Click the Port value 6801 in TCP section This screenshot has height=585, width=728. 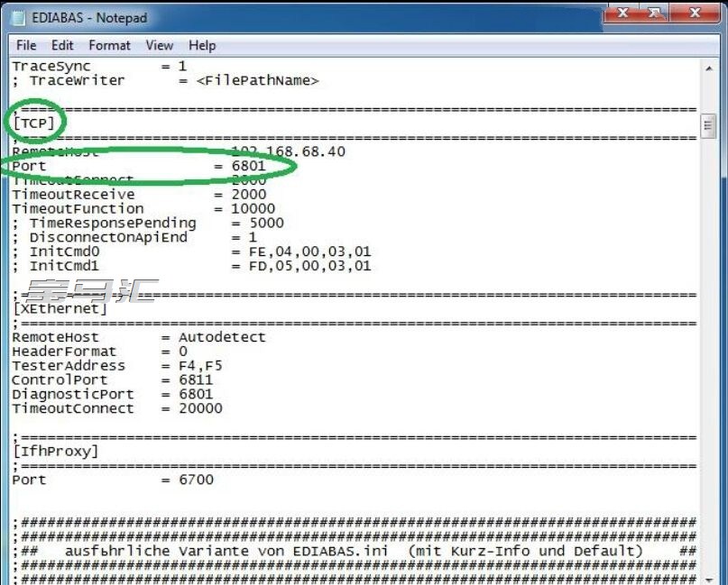pos(248,166)
